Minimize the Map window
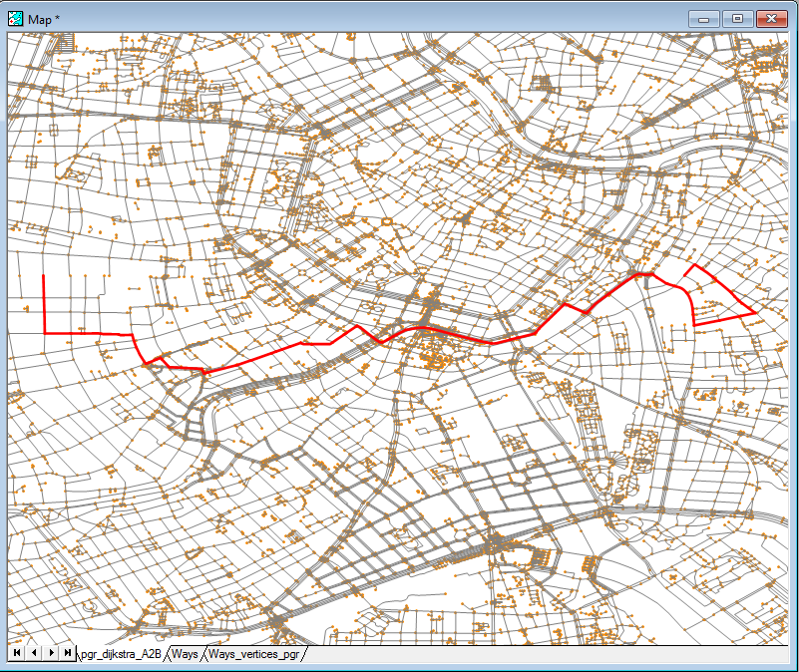This screenshot has height=672, width=799. [703, 19]
